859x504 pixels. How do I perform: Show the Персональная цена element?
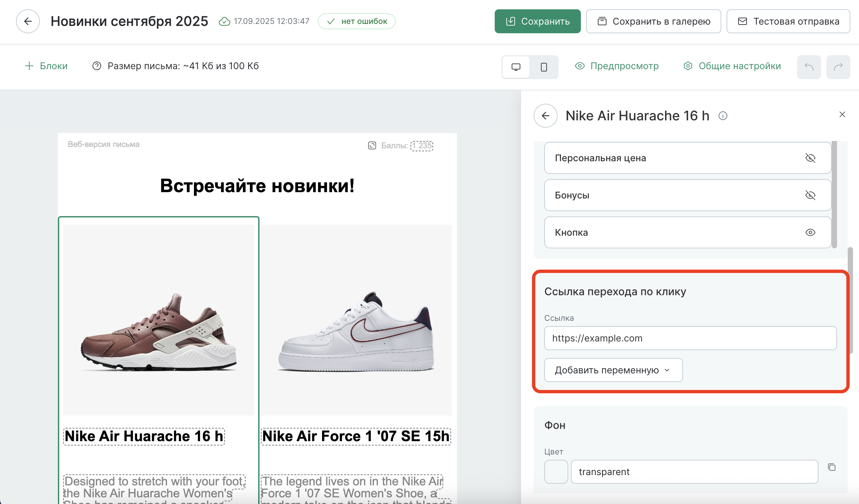(810, 158)
